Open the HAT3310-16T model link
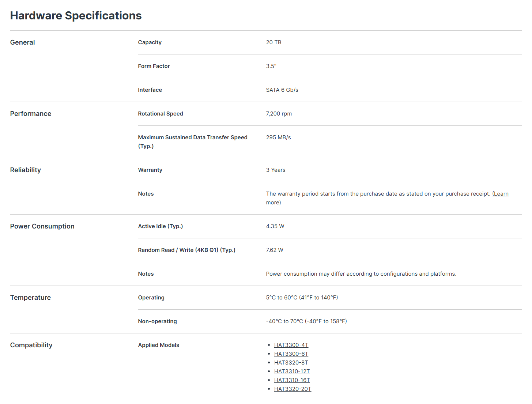532x404 pixels. coord(292,380)
